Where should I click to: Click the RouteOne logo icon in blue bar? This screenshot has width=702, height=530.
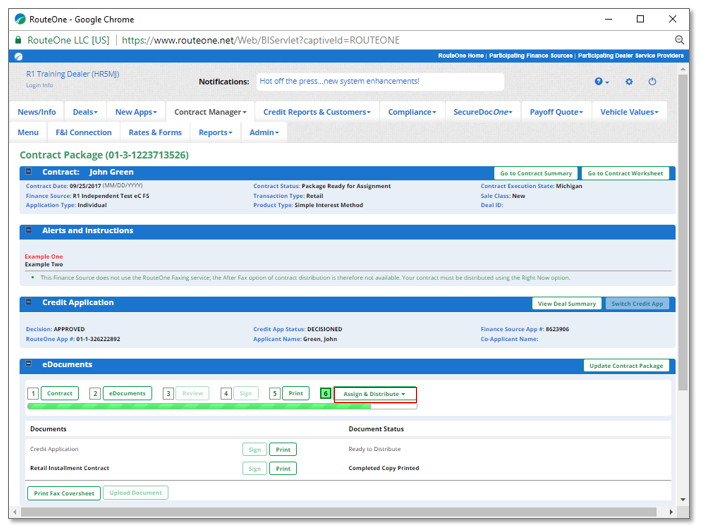tap(18, 56)
